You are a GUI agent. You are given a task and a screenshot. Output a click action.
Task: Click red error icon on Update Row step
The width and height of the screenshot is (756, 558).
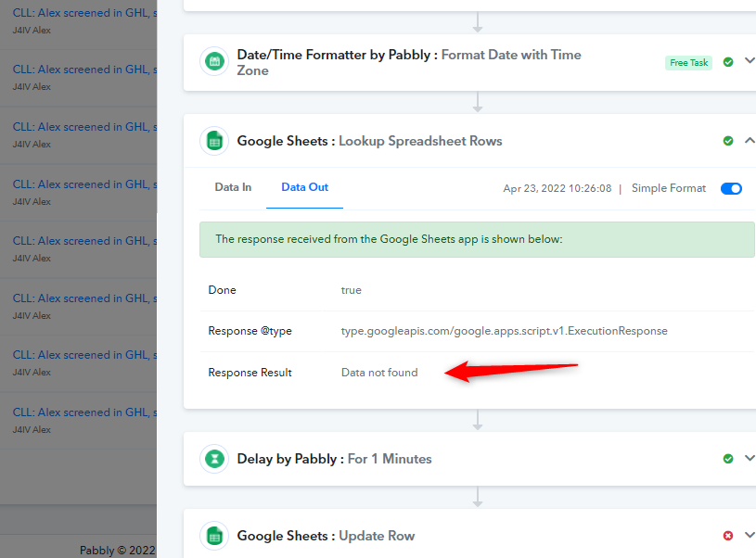tap(728, 536)
